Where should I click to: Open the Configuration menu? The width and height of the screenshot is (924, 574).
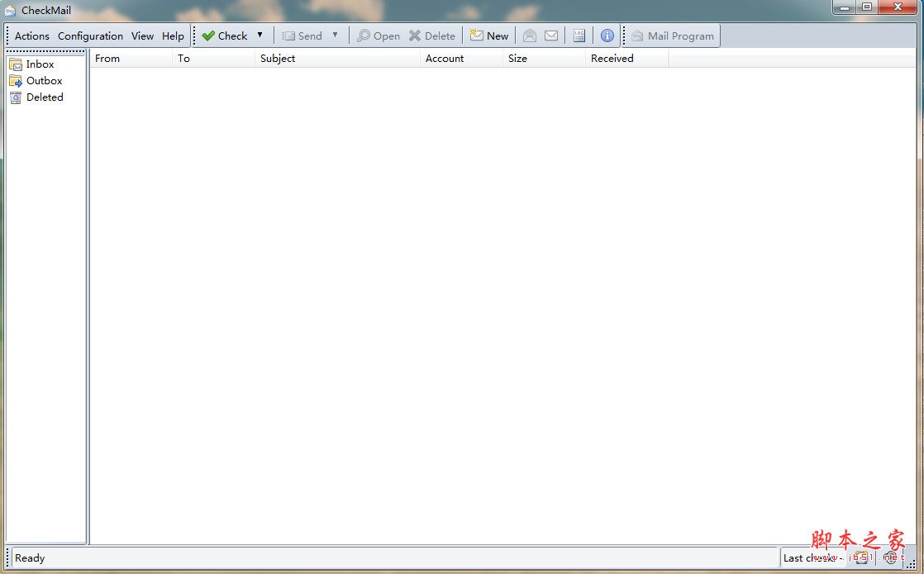tap(90, 36)
